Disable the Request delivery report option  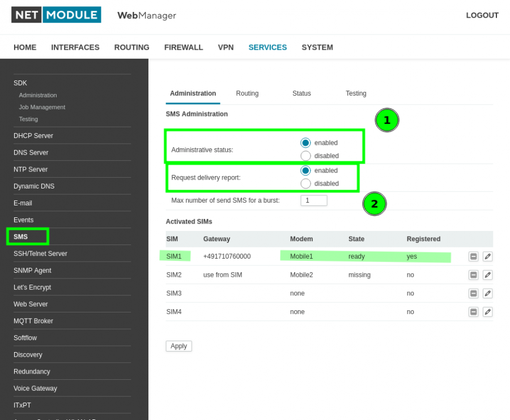coord(306,183)
